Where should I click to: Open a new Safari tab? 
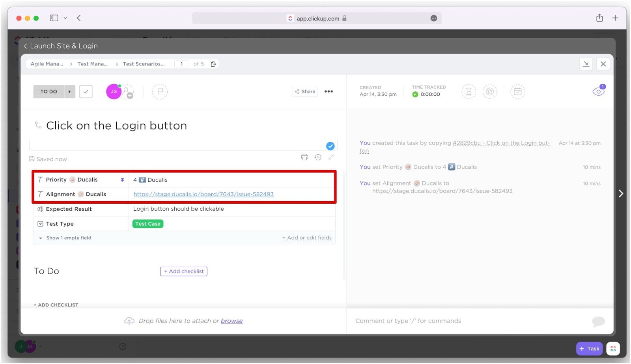click(615, 18)
